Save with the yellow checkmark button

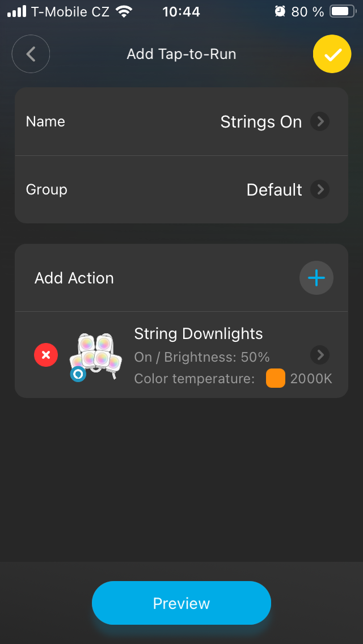(x=332, y=54)
